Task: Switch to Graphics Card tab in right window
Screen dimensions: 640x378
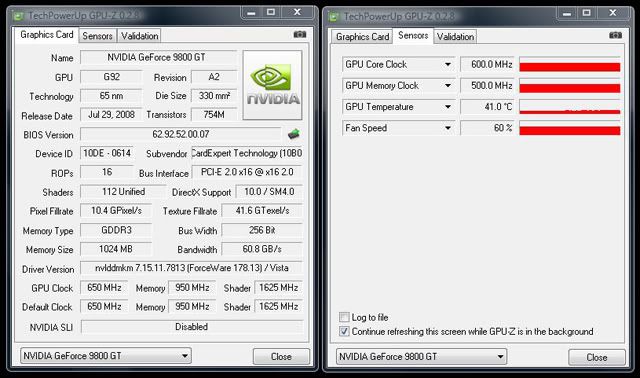Action: 362,37
